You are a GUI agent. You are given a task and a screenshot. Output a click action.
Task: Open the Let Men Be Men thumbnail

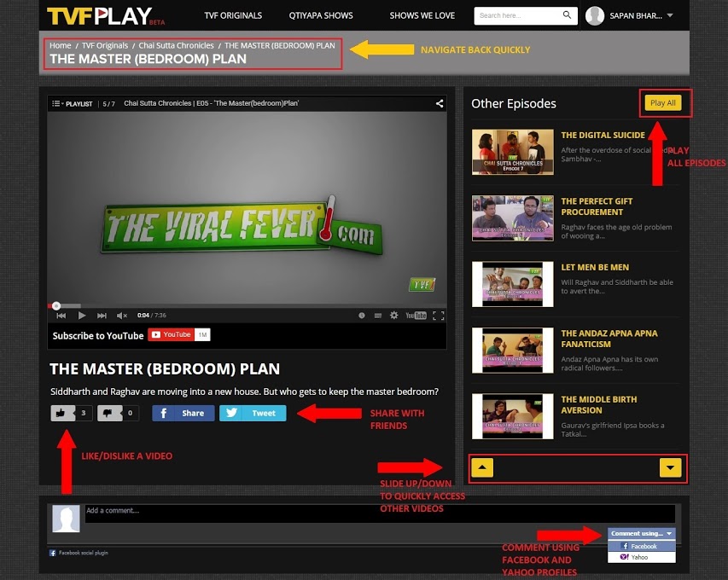pyautogui.click(x=513, y=284)
